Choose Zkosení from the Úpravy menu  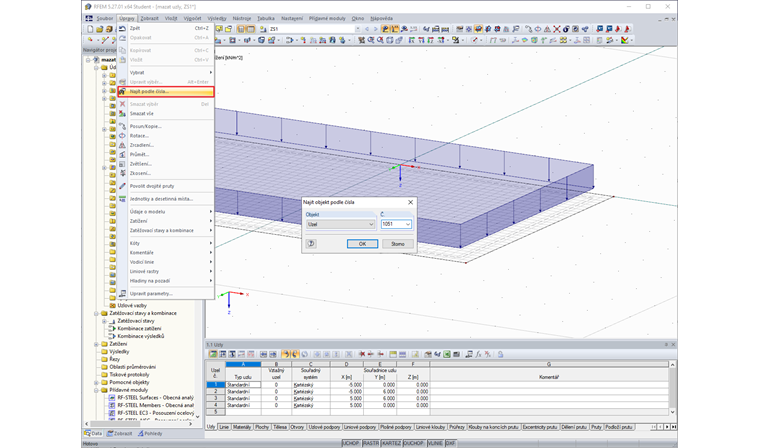coord(166,173)
